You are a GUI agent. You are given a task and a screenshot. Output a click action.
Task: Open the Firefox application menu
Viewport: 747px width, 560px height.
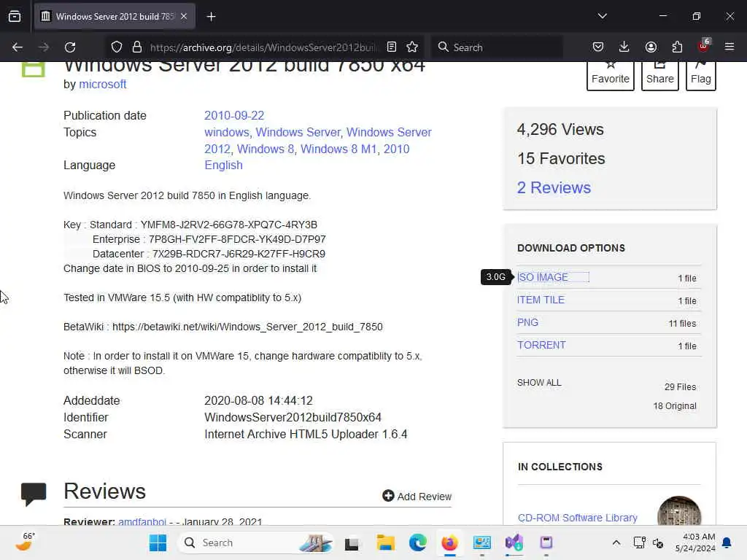tap(729, 47)
